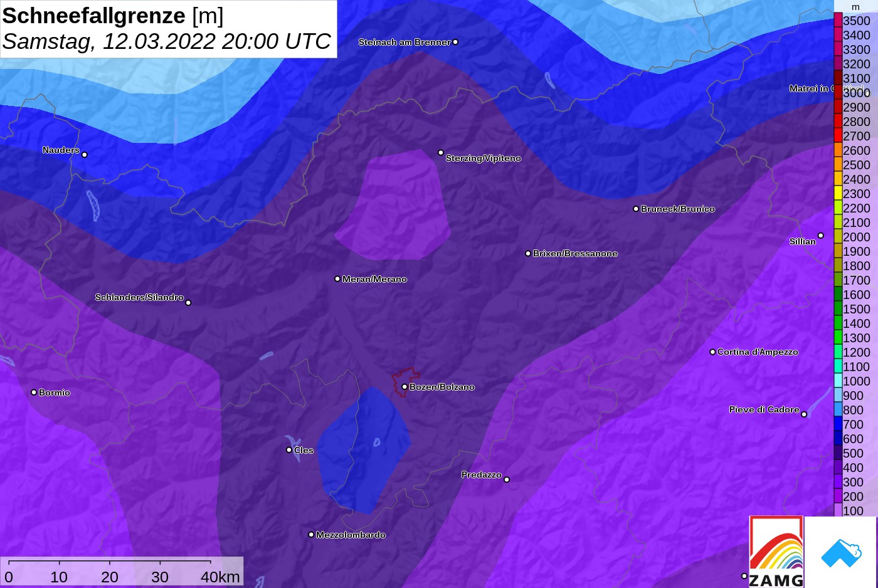
Task: Click the Predazzo marker dot
Action: (507, 480)
